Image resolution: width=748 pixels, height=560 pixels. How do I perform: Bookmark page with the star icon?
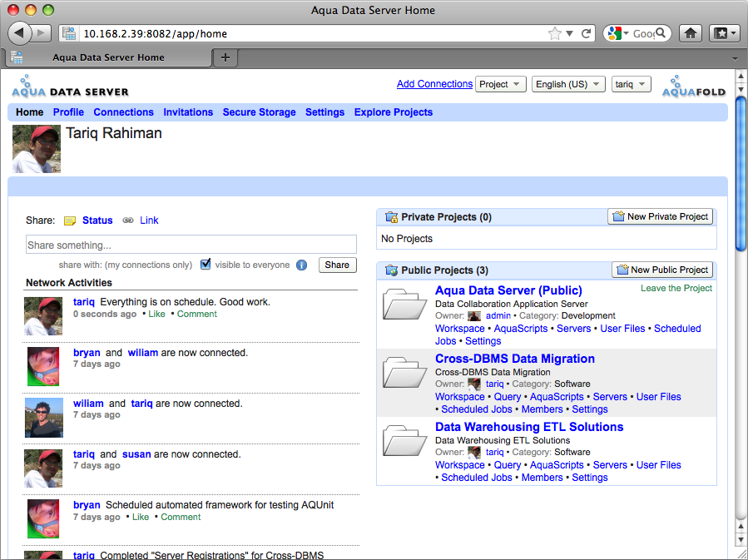tap(554, 33)
